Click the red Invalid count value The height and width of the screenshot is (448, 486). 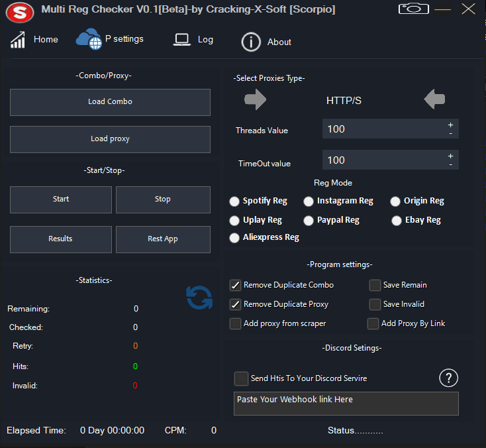pos(135,386)
